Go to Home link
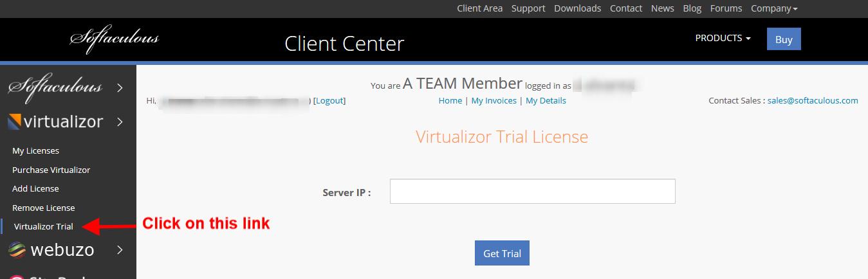The height and width of the screenshot is (279, 868). point(450,101)
